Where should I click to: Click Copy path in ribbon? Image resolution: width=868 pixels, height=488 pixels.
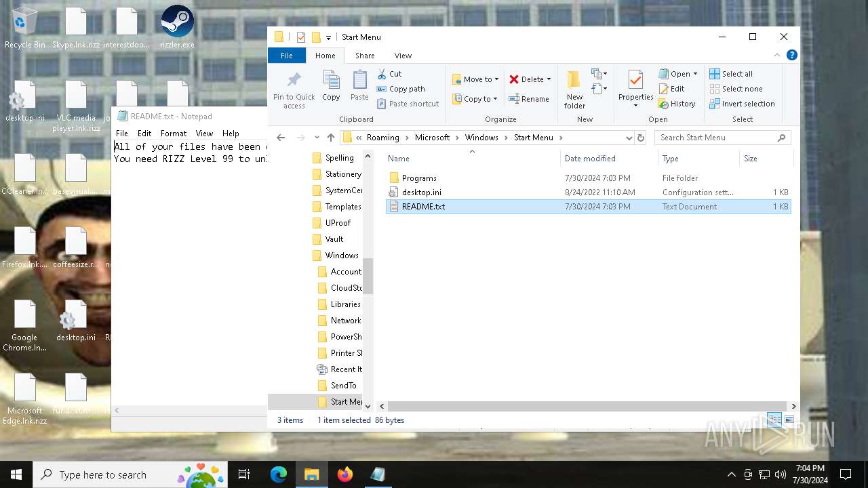(401, 89)
